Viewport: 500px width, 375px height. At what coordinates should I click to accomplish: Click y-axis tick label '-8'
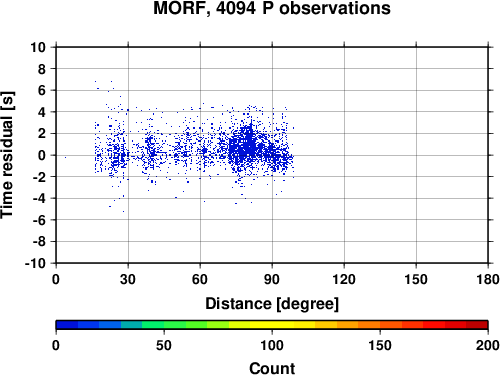coord(39,241)
